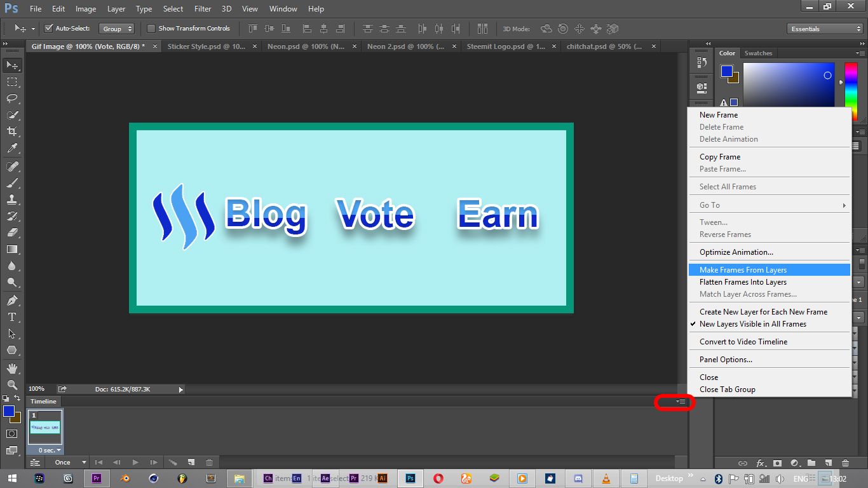Expand the Go To submenu
Image resolution: width=868 pixels, height=488 pixels.
(769, 205)
